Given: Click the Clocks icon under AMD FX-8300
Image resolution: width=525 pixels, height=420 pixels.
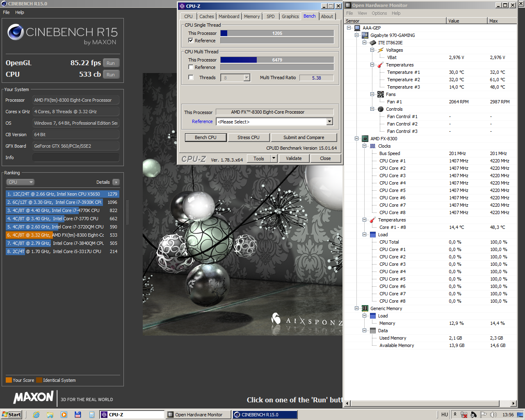Looking at the screenshot, I should 373,146.
